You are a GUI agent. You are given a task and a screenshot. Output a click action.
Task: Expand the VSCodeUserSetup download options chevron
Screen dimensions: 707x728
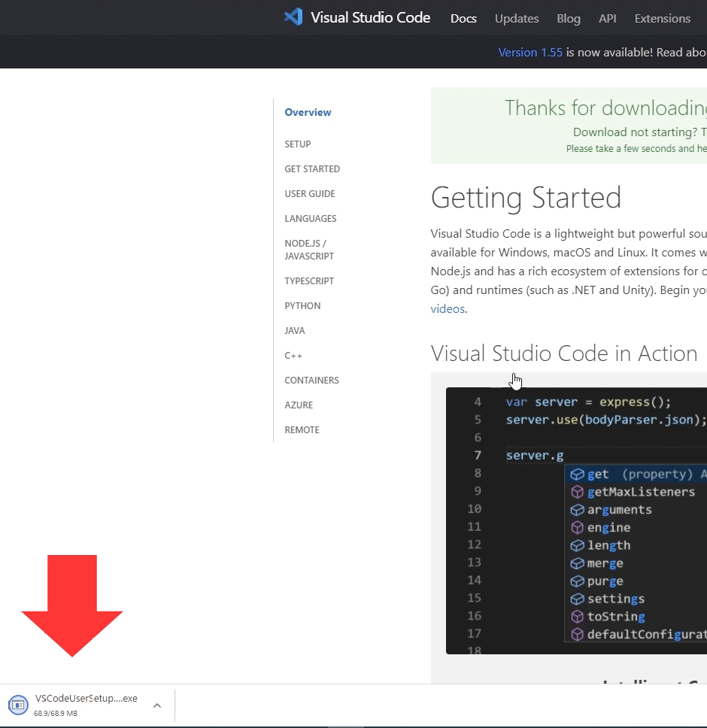coord(157,705)
